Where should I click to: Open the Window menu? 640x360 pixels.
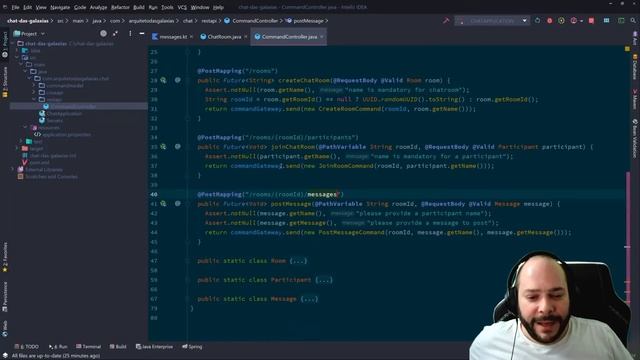[x=200, y=7]
